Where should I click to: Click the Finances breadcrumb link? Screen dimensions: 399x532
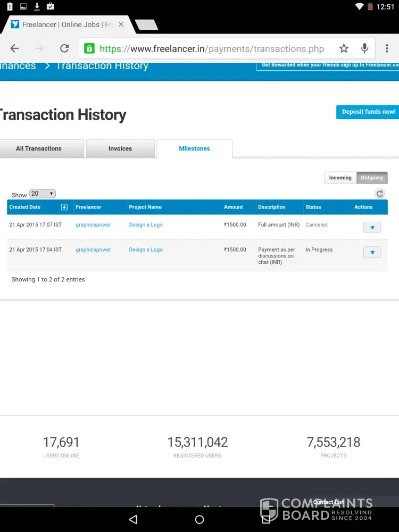pos(18,66)
